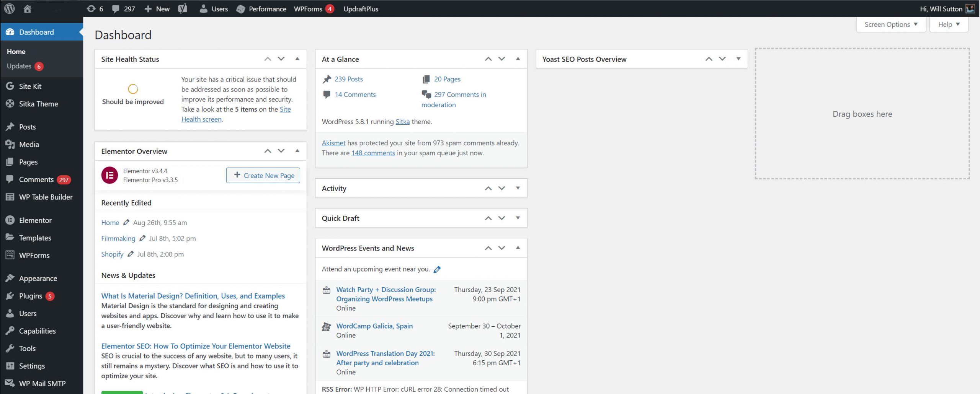This screenshot has height=394, width=980.
Task: Click the Plugins plug icon
Action: pos(10,296)
